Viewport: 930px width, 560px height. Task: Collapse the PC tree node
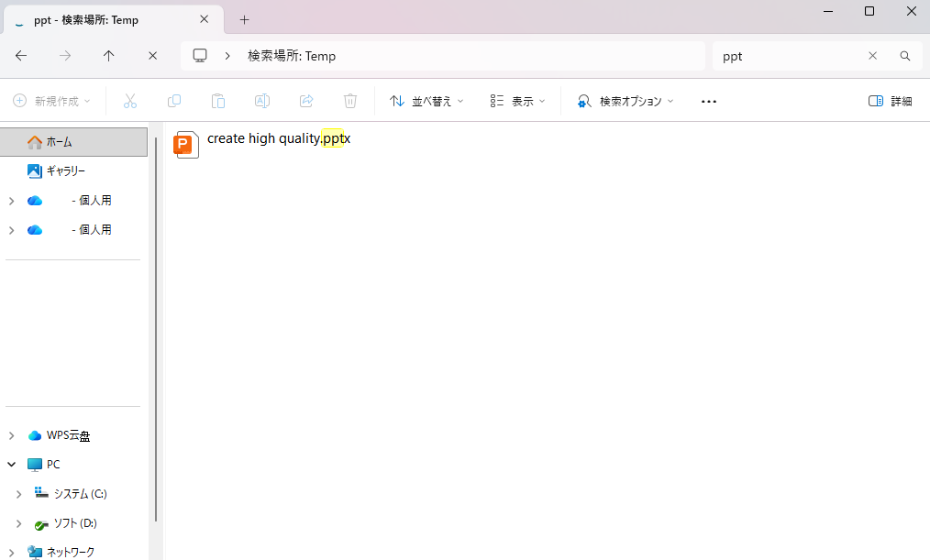pos(11,465)
